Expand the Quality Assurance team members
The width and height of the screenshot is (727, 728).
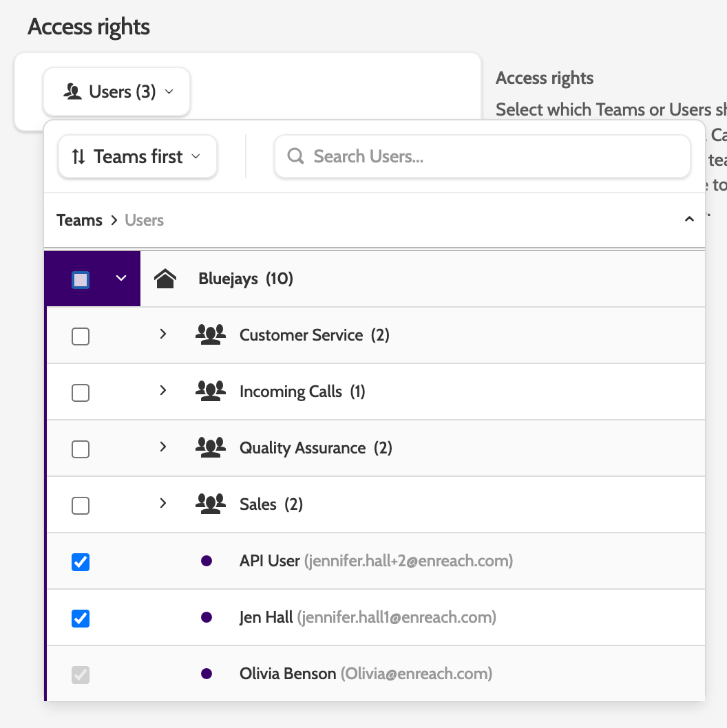(163, 447)
